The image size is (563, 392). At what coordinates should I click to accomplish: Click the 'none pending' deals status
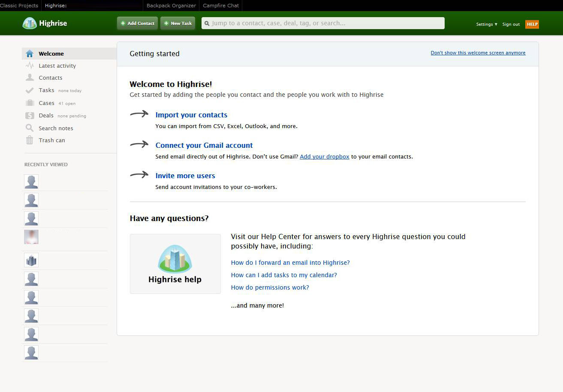[x=72, y=116]
